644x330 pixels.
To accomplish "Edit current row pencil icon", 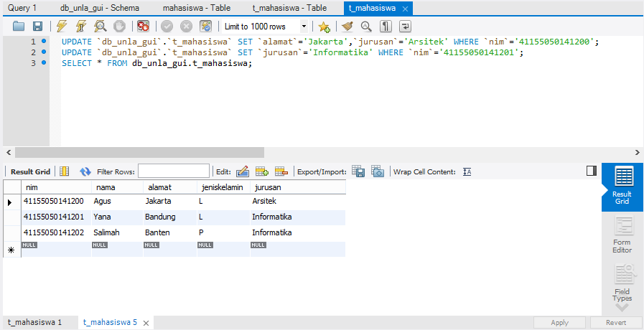I will tap(243, 171).
